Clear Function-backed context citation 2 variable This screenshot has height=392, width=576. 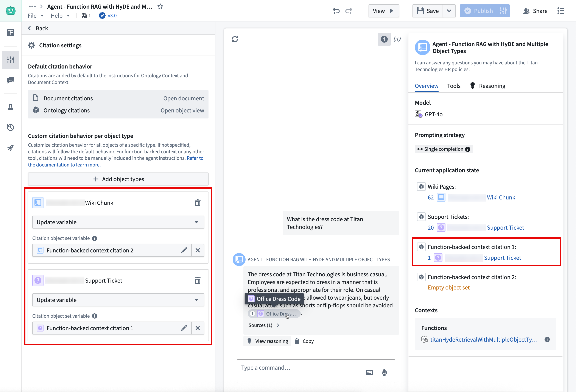[198, 250]
